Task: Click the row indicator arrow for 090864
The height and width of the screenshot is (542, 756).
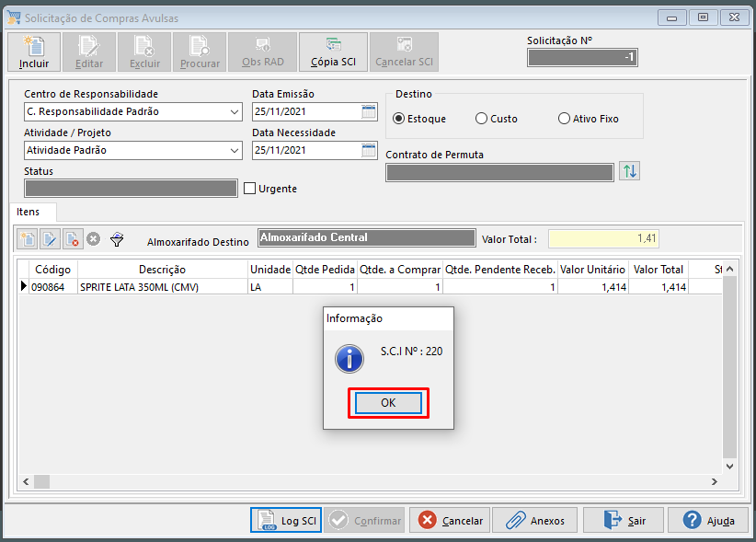Action: pos(23,286)
